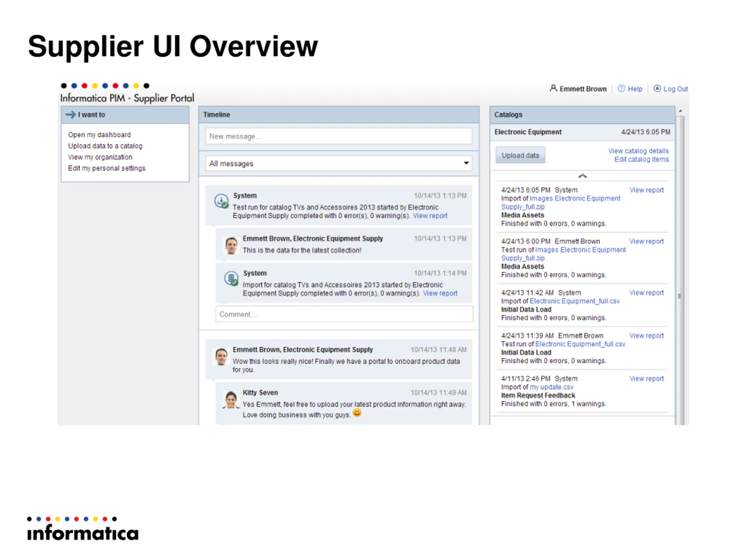Click Initial Data Load label in 11:42 AM entry
Screen dimensions: 747x560
point(526,309)
